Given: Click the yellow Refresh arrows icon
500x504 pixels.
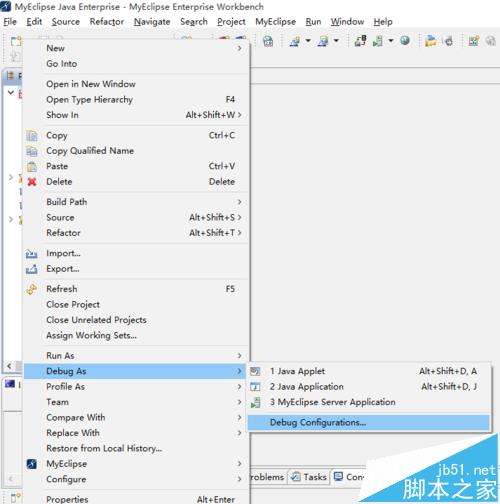Looking at the screenshot, I should click(x=32, y=289).
